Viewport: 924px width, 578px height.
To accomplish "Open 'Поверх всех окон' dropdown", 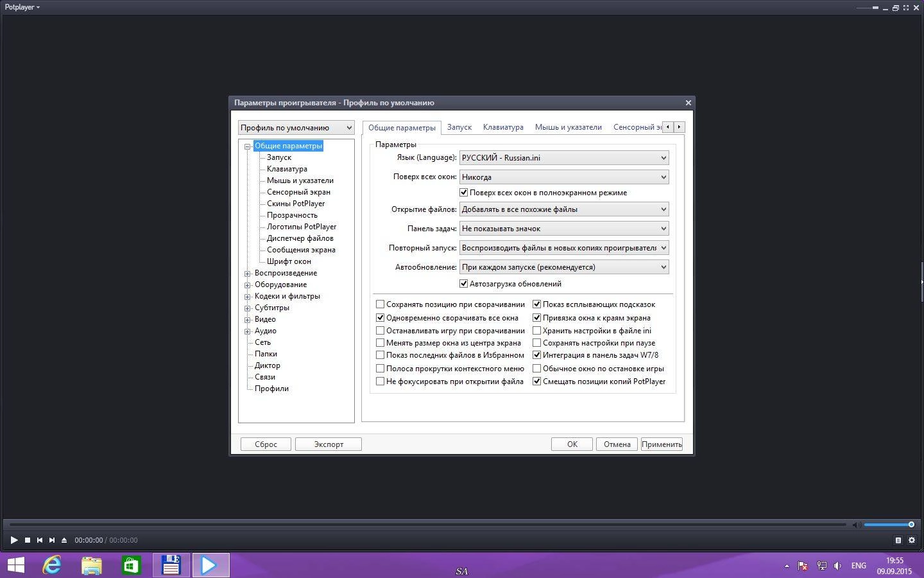I will pos(564,177).
